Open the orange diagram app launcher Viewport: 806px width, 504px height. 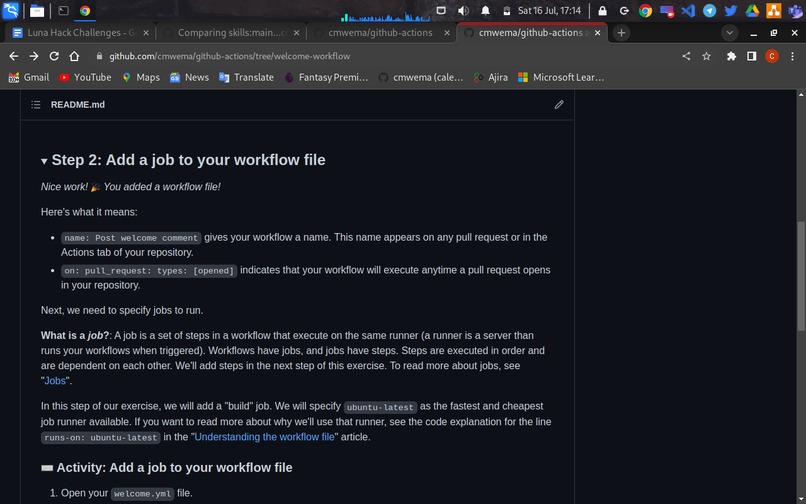coord(774,10)
